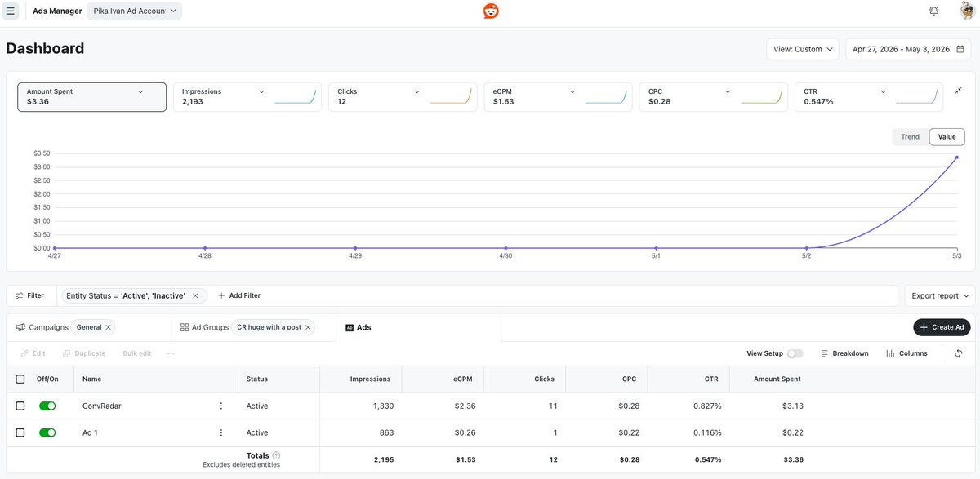
Task: Expand the CTR metric dropdown
Action: pyautogui.click(x=883, y=92)
